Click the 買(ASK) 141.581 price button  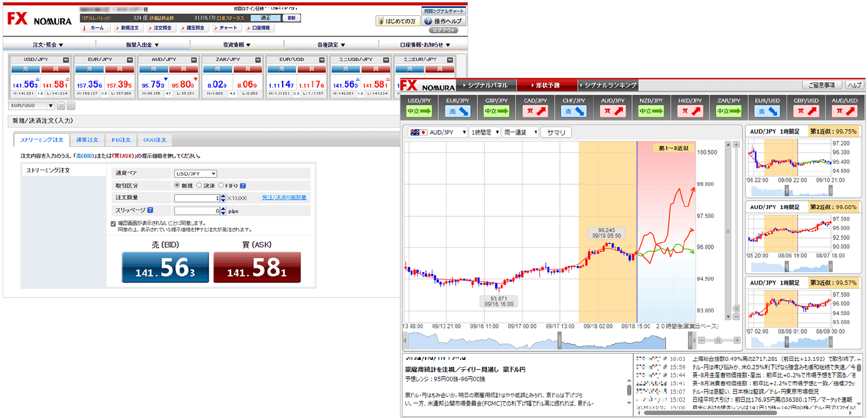click(x=257, y=267)
